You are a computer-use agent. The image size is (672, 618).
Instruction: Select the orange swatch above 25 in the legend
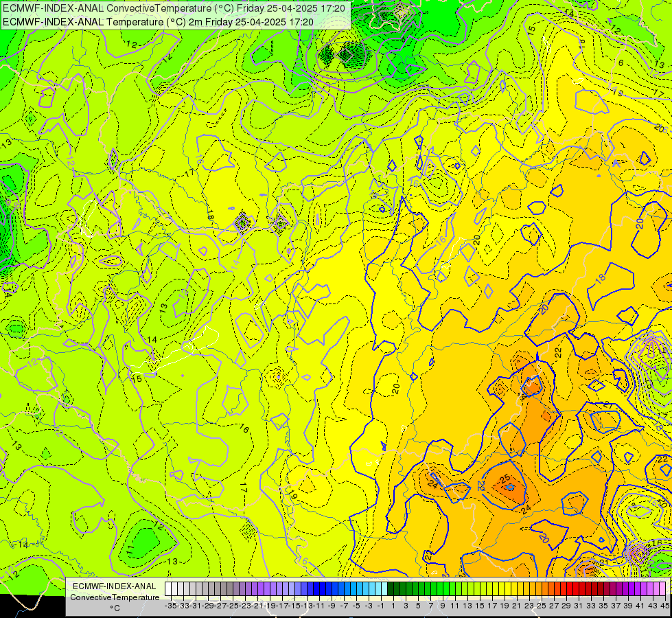tap(539, 588)
